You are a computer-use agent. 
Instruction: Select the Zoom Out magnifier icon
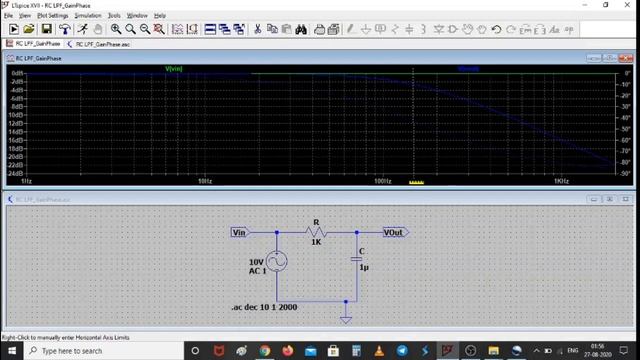[145, 29]
